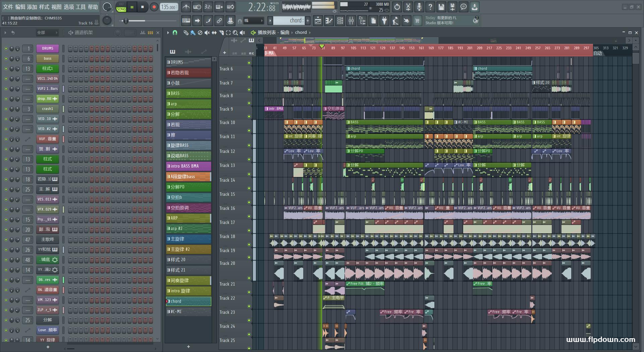Toggle mute LED for DRUMS channel
The image size is (644, 352).
click(x=6, y=49)
